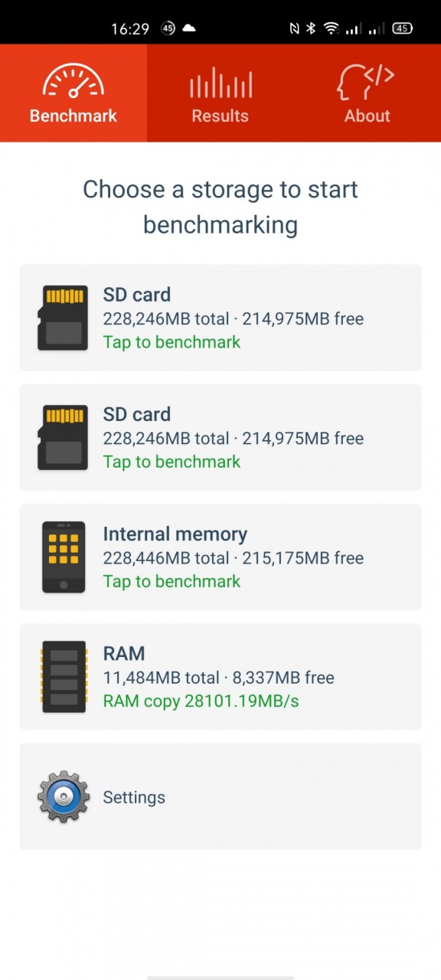Tap 'Tap to benchmark' under Internal memory
The width and height of the screenshot is (441, 980).
tap(172, 581)
